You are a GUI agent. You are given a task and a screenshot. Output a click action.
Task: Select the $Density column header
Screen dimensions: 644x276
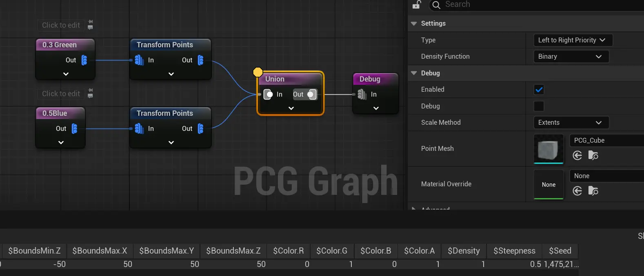tap(464, 251)
